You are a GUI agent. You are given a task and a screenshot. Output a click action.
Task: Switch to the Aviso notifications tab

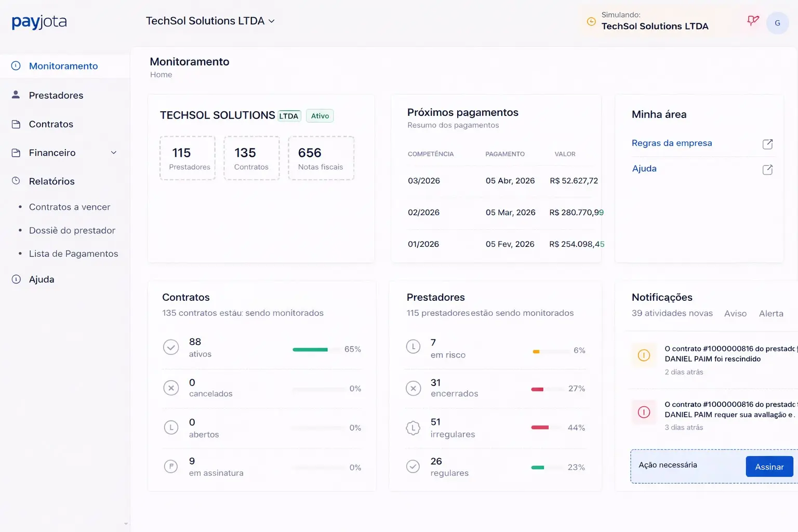point(735,313)
